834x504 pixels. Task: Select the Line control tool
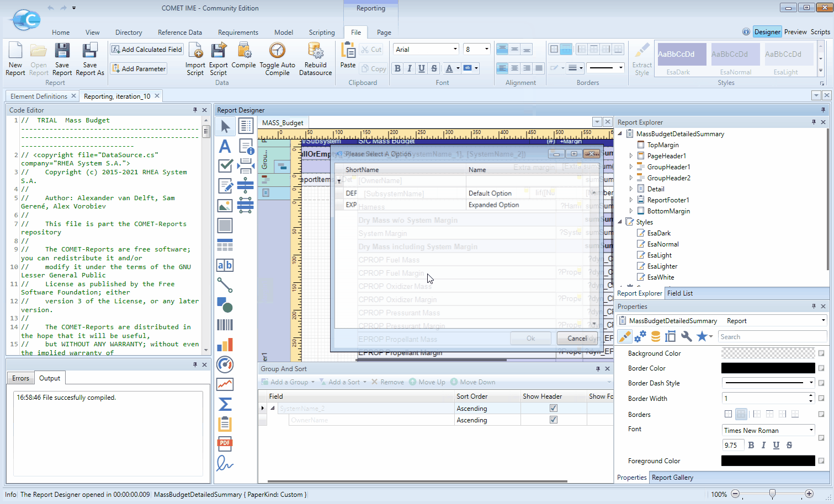pos(225,285)
